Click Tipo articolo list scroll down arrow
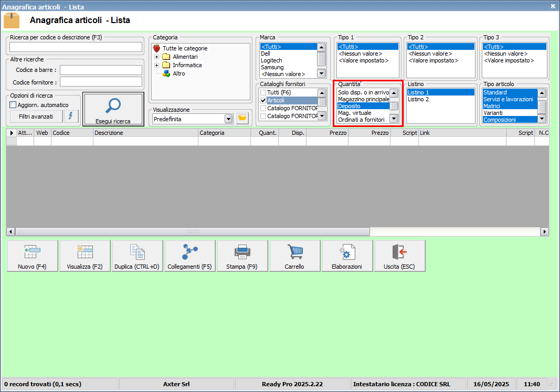560x392 pixels. coord(542,119)
